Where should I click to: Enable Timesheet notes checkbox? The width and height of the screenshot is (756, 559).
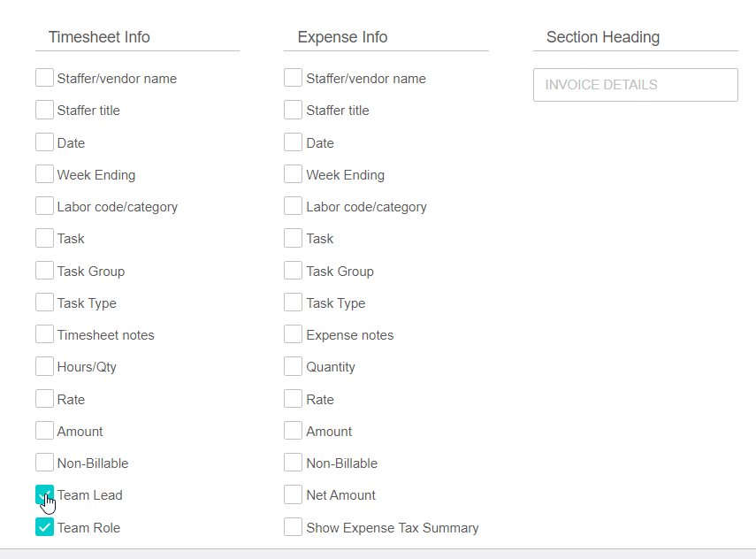tap(44, 334)
